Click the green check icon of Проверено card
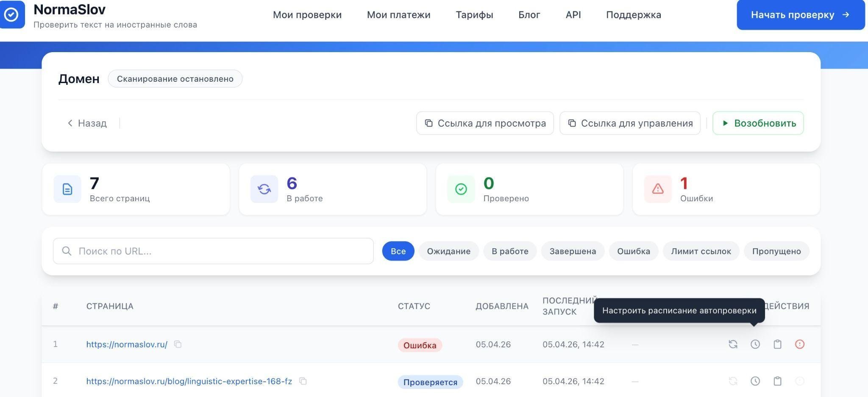This screenshot has height=397, width=868. 461,189
